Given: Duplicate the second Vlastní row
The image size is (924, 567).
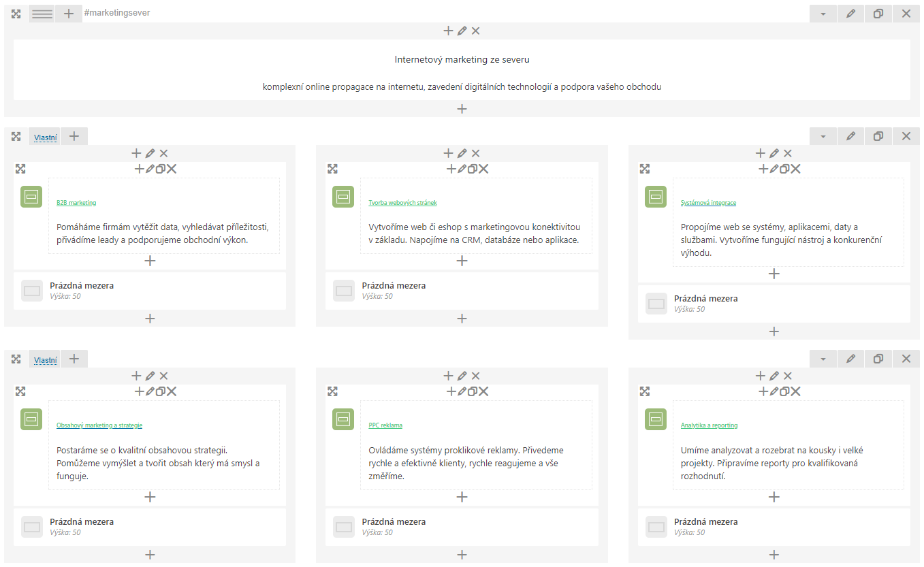Looking at the screenshot, I should [878, 359].
